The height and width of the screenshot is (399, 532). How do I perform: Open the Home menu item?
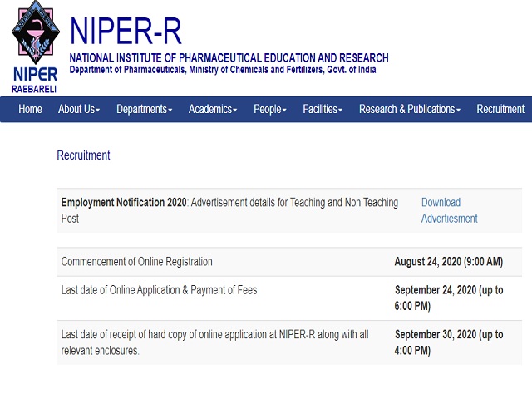pyautogui.click(x=30, y=109)
